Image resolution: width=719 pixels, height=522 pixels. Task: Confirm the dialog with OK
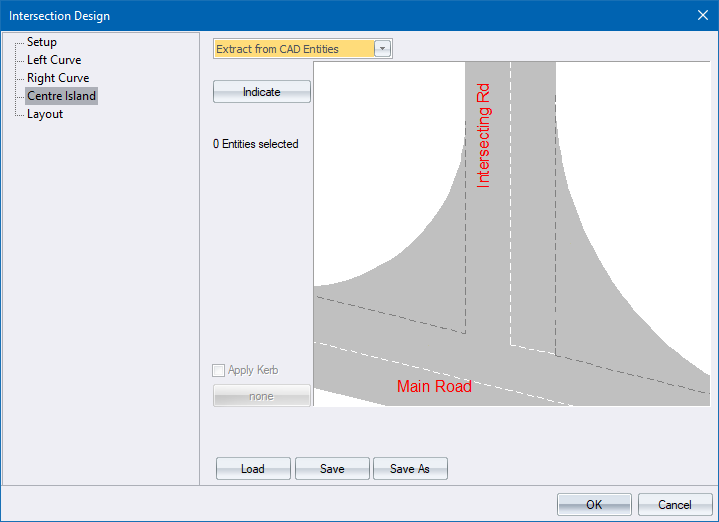point(594,505)
